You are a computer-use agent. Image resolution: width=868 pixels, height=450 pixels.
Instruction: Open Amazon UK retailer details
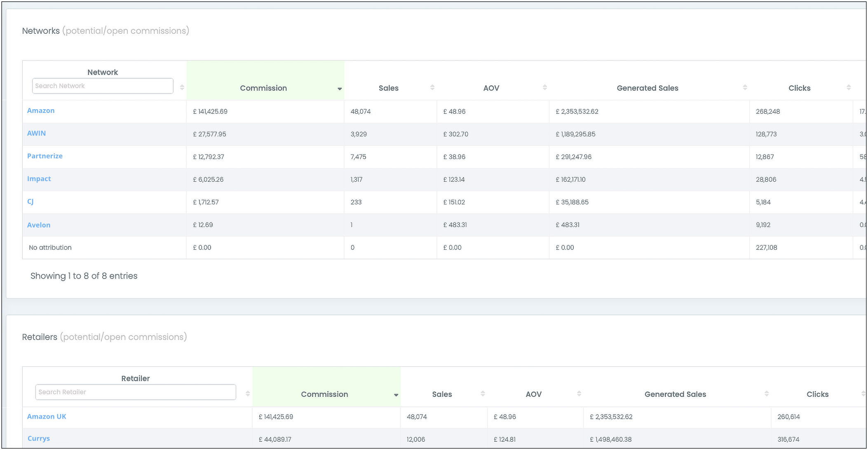point(47,416)
